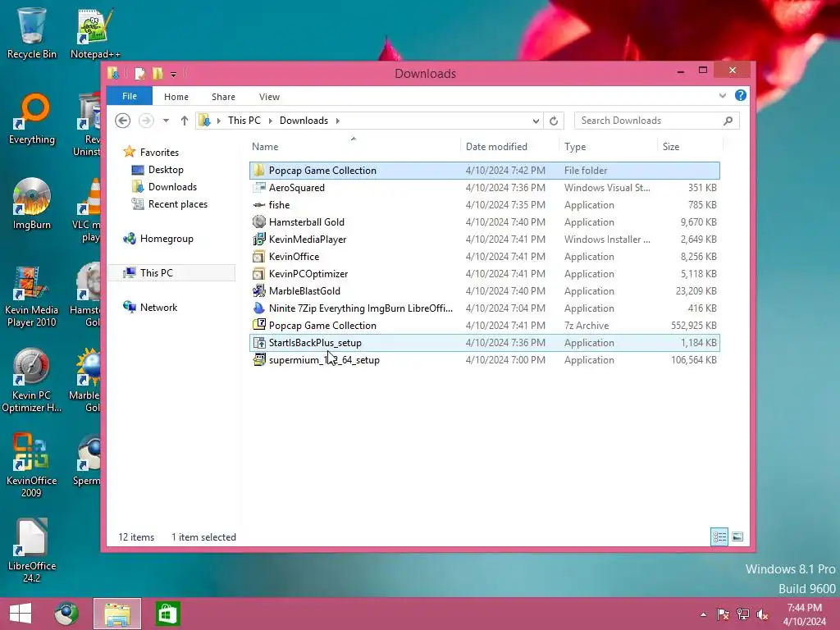840x630 pixels.
Task: Select the KevinPCOptimizer application file
Action: pos(484,274)
